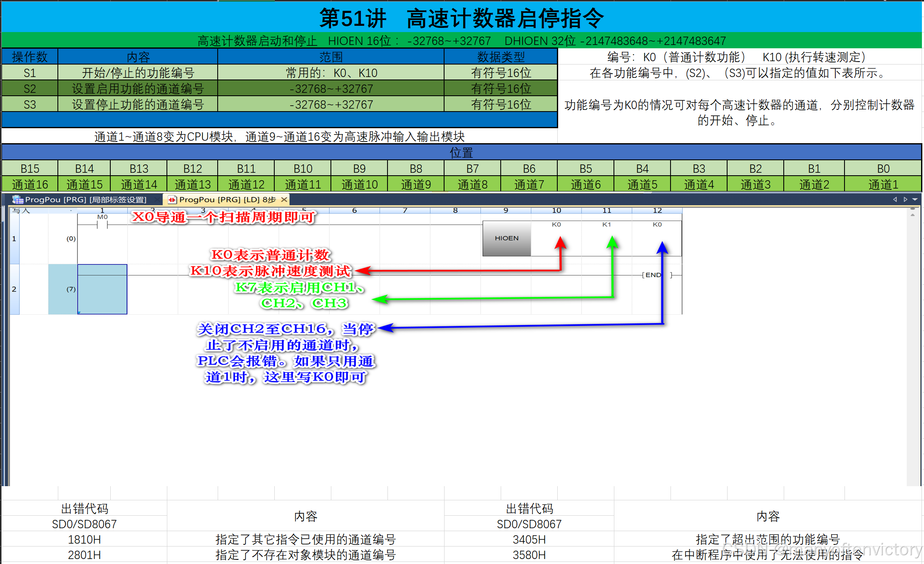Viewport: 924px width, 564px height.
Task: Click step number (7) in ladder
Action: pyautogui.click(x=71, y=289)
